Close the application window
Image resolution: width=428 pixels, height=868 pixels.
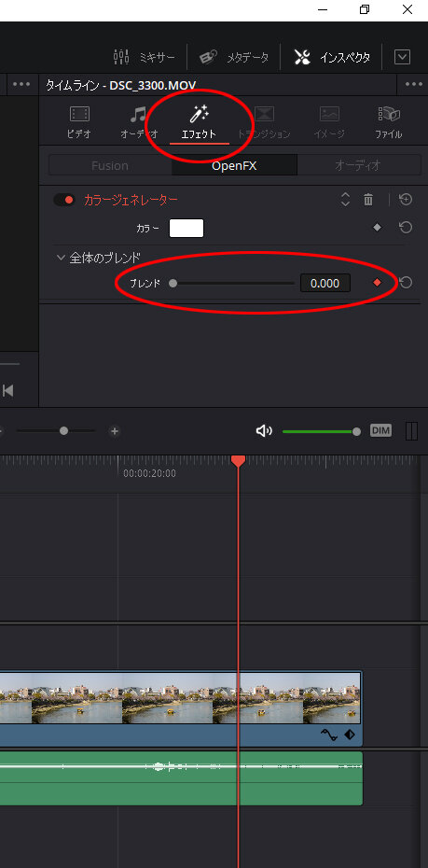[407, 10]
